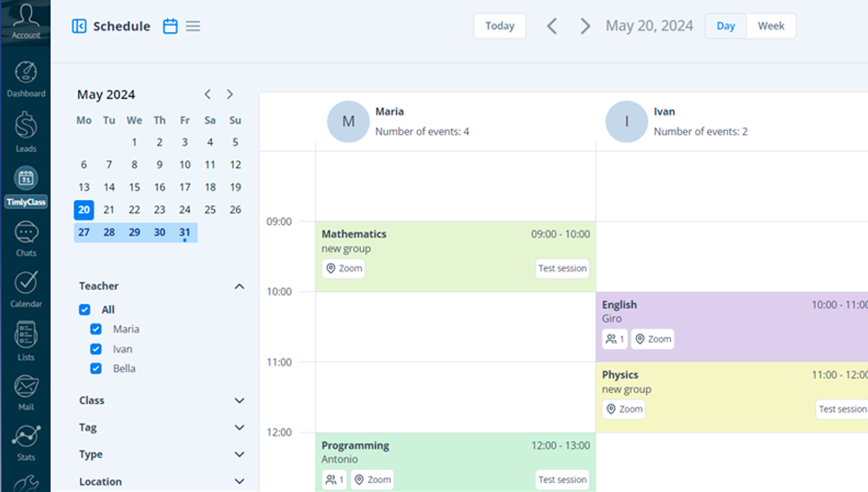Open the Mail section

[26, 389]
